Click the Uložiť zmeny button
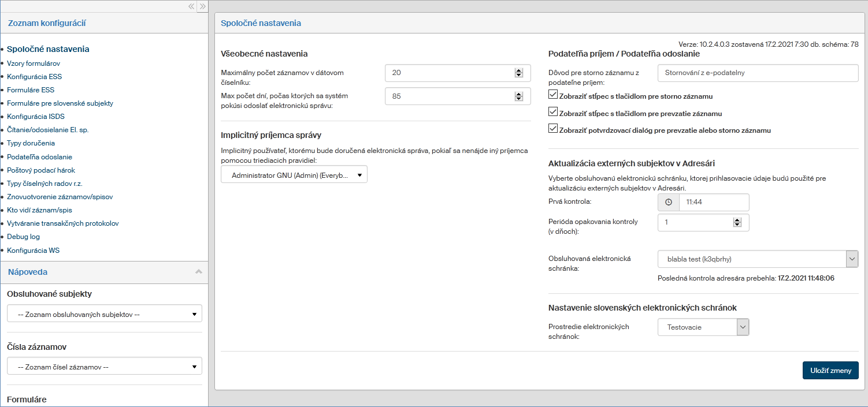This screenshot has height=407, width=868. 830,371
